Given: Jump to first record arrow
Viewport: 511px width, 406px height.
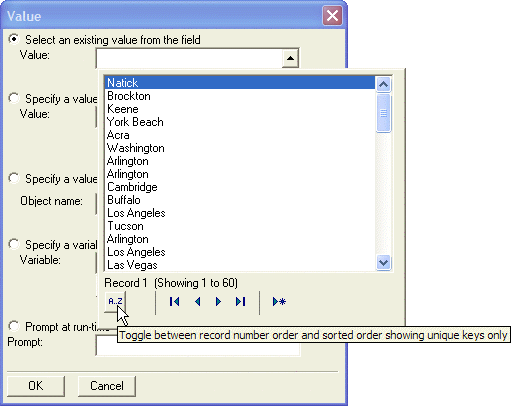Looking at the screenshot, I should [174, 302].
